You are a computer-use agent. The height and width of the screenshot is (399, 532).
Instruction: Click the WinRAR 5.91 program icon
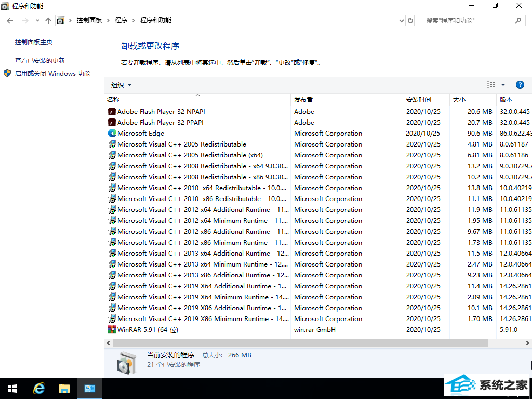pyautogui.click(x=112, y=329)
